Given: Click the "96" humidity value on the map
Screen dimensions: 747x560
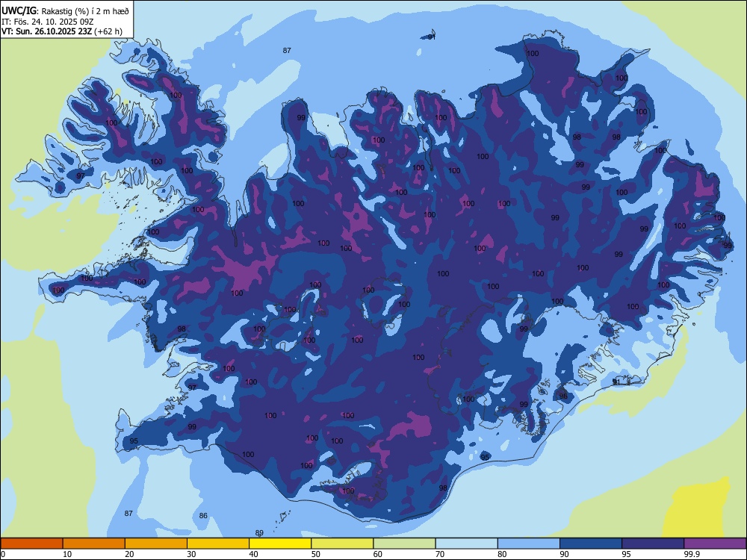Looking at the screenshot, I should coord(563,396).
